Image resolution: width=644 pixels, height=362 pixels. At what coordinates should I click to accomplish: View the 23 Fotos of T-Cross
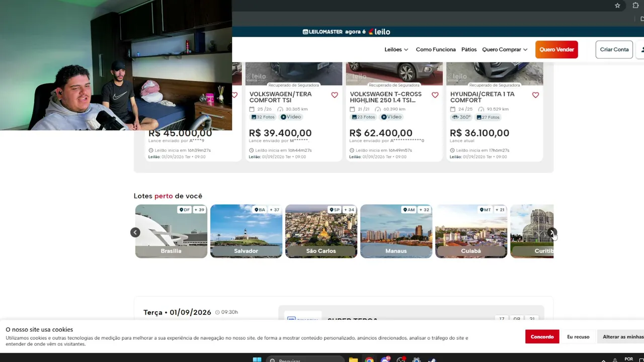click(363, 117)
